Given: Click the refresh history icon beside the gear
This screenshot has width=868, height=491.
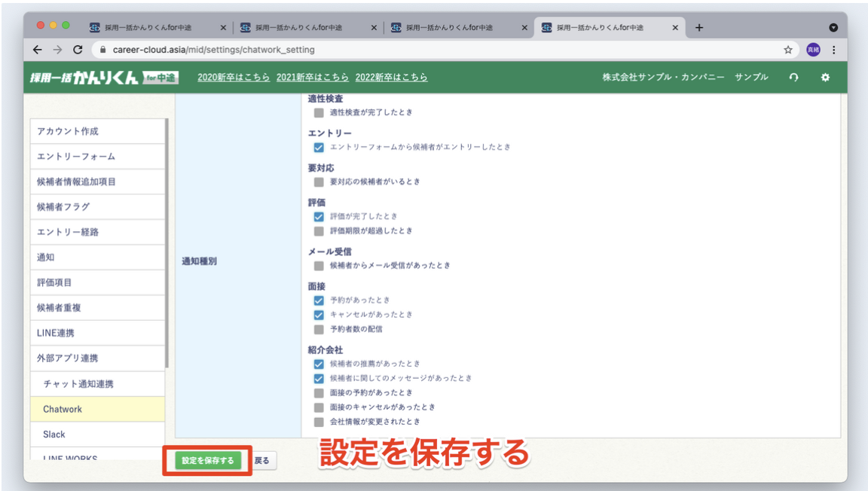Looking at the screenshot, I should 794,76.
